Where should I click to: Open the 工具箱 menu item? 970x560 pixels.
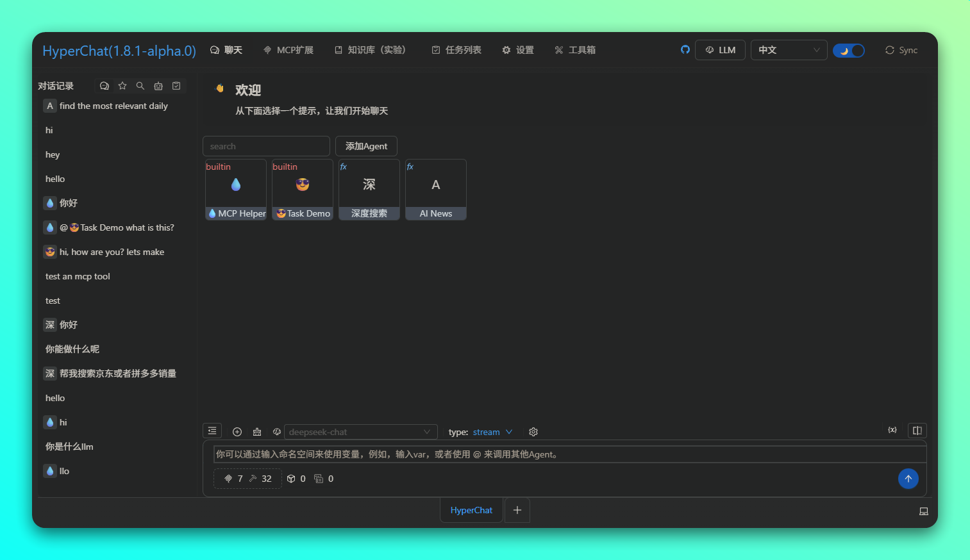coord(575,50)
